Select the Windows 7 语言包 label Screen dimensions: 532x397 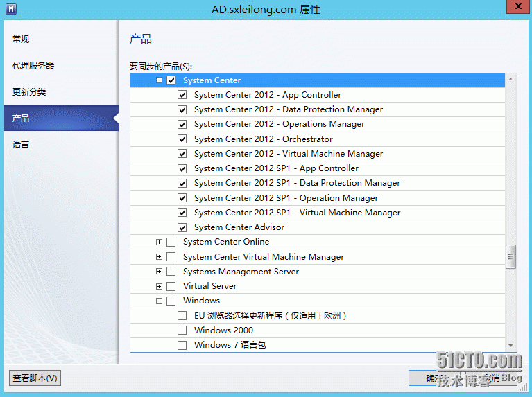[230, 345]
